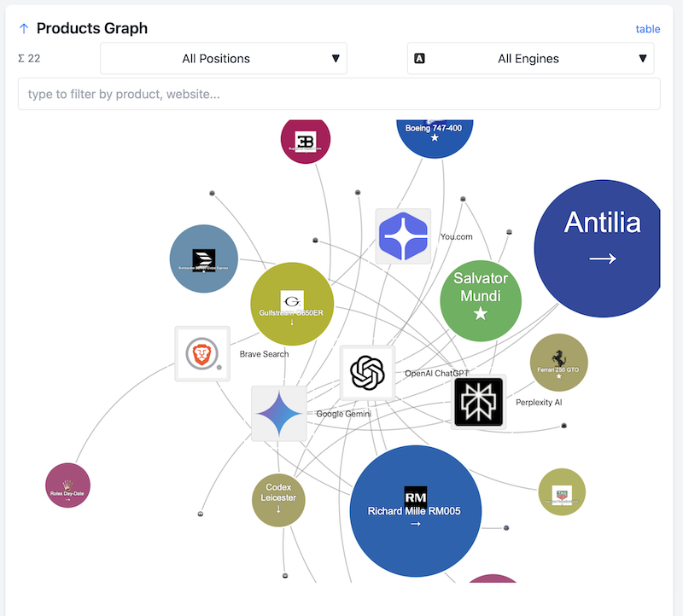This screenshot has width=683, height=616.
Task: Click the Ferrari 250 GTO prancing horse logo
Action: [558, 360]
